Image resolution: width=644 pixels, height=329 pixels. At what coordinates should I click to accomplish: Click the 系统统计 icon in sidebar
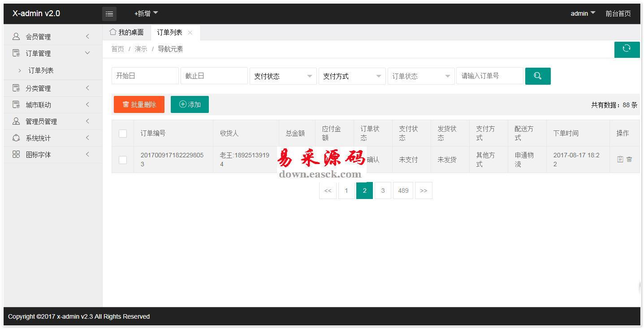[16, 138]
